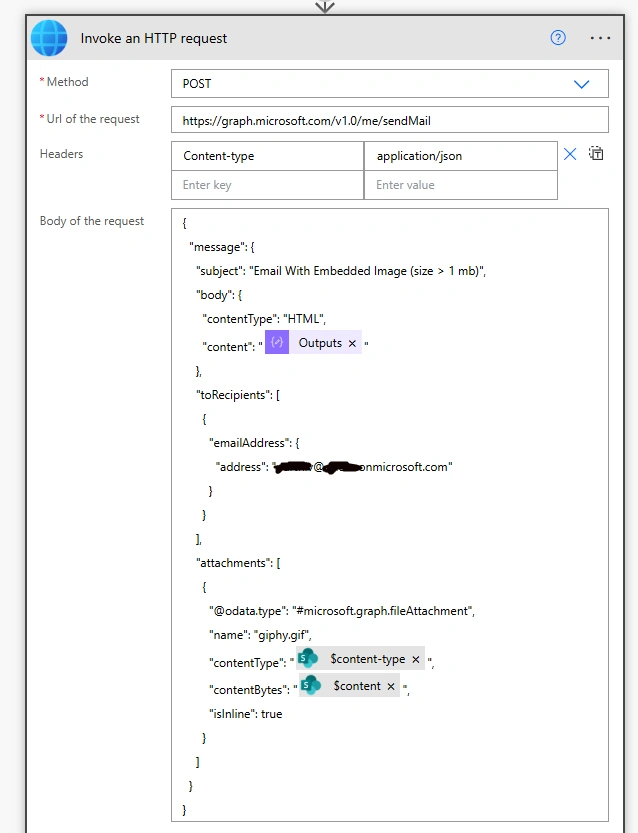This screenshot has width=638, height=833.
Task: Click the "contentType": "HTML" line
Action: pos(264,319)
